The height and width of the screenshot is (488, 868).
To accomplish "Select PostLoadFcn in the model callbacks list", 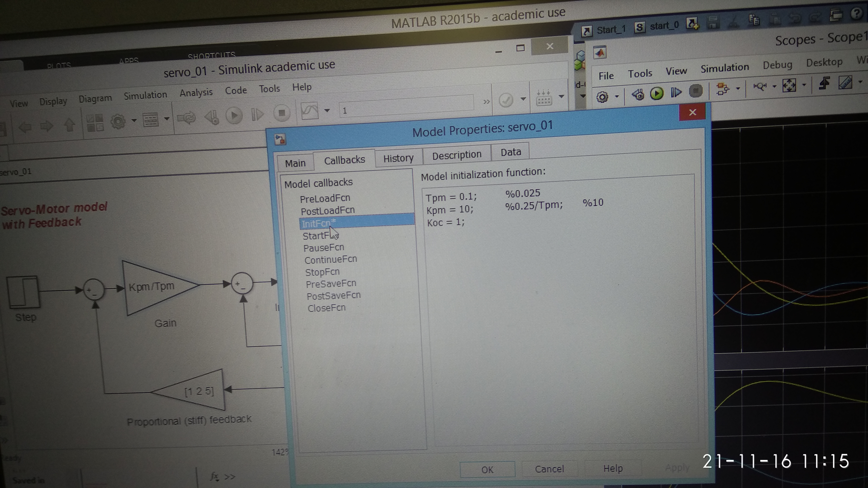I will pos(328,211).
